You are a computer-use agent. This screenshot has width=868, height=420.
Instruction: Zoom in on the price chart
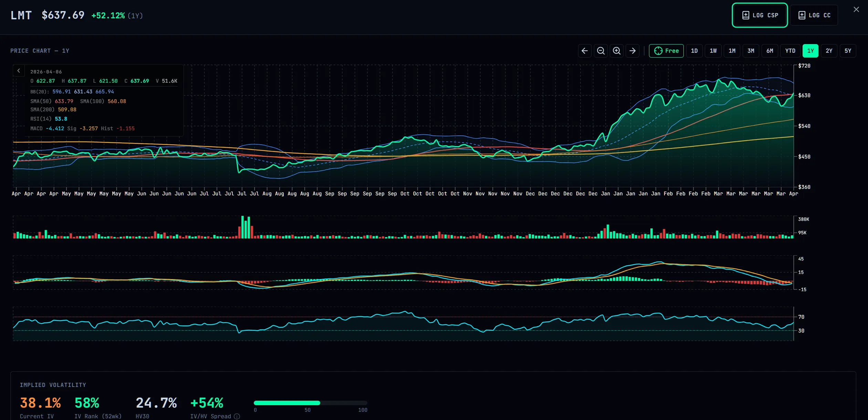click(x=617, y=51)
